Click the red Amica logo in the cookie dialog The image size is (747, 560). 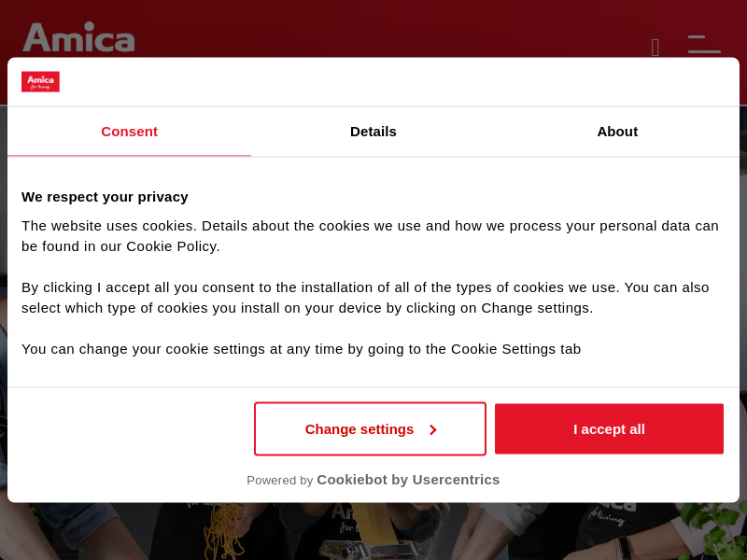click(x=40, y=81)
